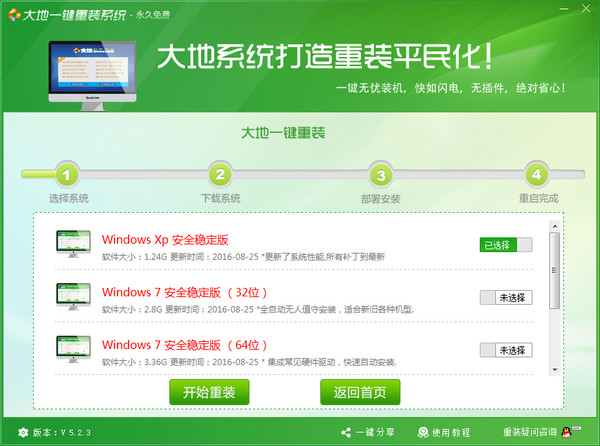This screenshot has width=600, height=446.
Task: Click the 大地一键重装 heading
Action: coord(283,133)
